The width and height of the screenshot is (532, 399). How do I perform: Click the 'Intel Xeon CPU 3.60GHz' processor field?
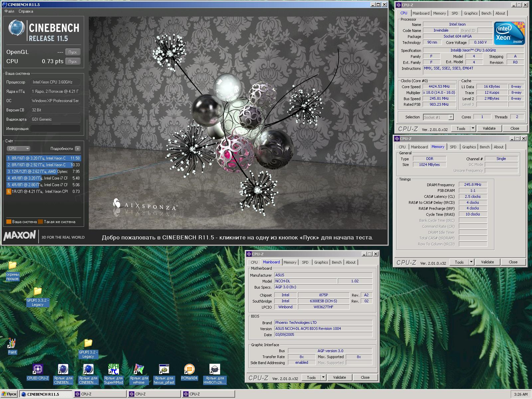(x=56, y=82)
